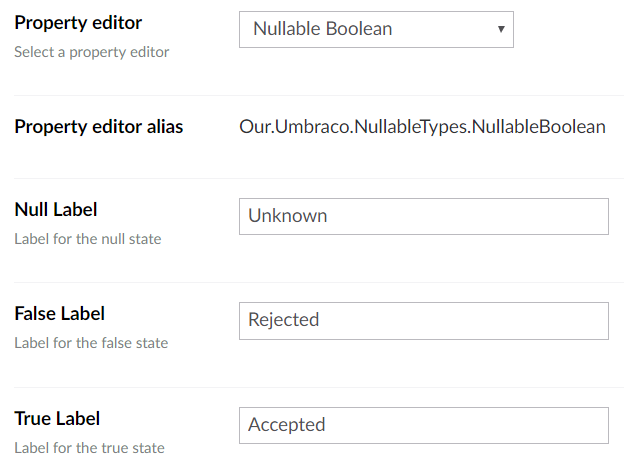The height and width of the screenshot is (469, 624).
Task: Click the 'Label for the true state' description
Action: coord(89,448)
